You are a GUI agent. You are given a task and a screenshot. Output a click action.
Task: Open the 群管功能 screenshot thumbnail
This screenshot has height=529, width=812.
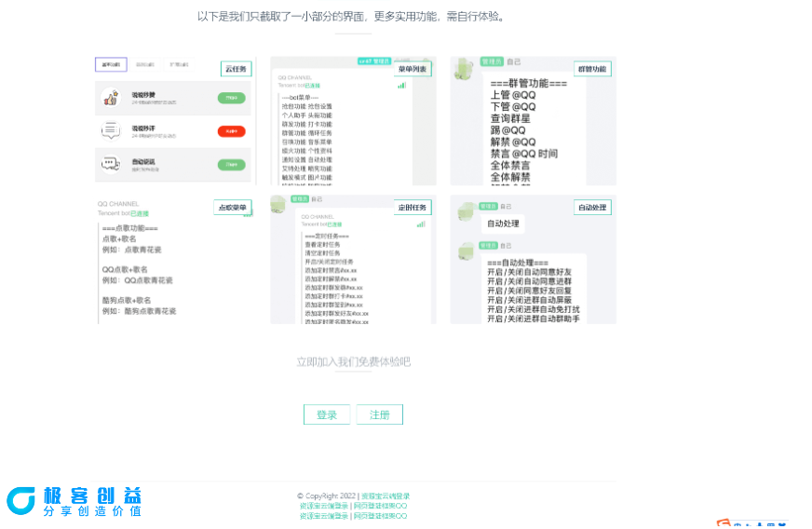click(534, 121)
